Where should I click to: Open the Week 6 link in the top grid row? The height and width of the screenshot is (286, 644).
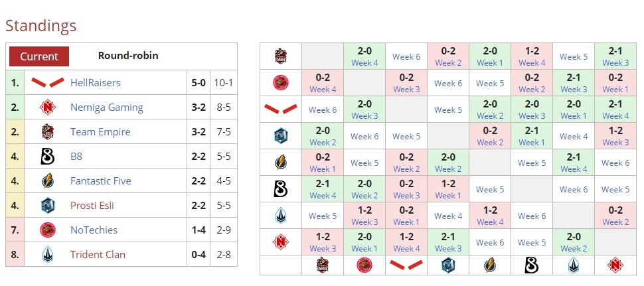coord(406,56)
